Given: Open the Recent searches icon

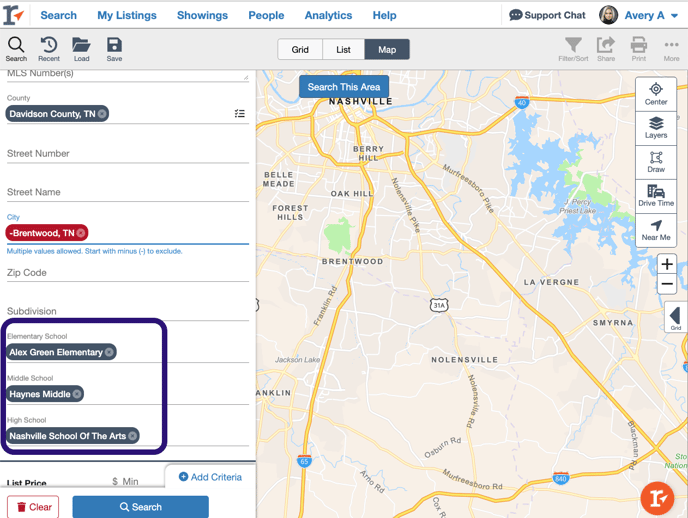Looking at the screenshot, I should tap(49, 48).
